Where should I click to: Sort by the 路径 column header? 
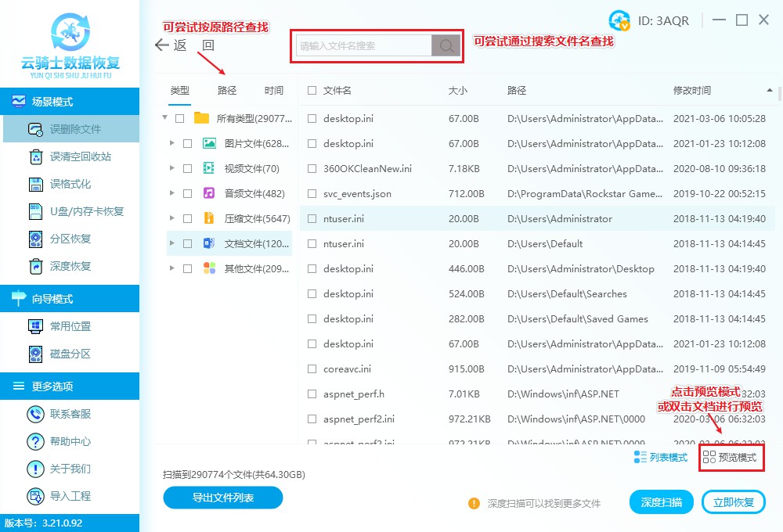pos(517,90)
